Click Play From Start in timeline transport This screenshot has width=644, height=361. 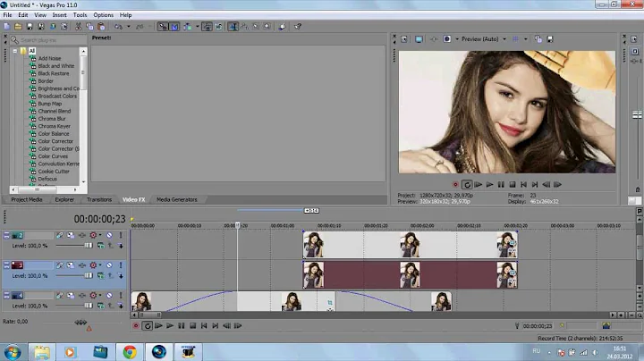click(158, 326)
